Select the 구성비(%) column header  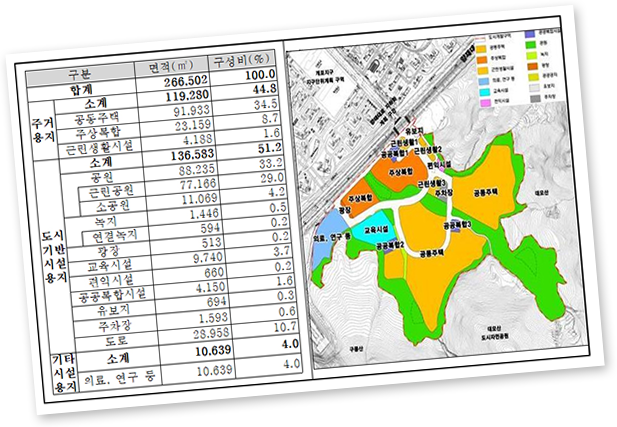click(x=241, y=60)
